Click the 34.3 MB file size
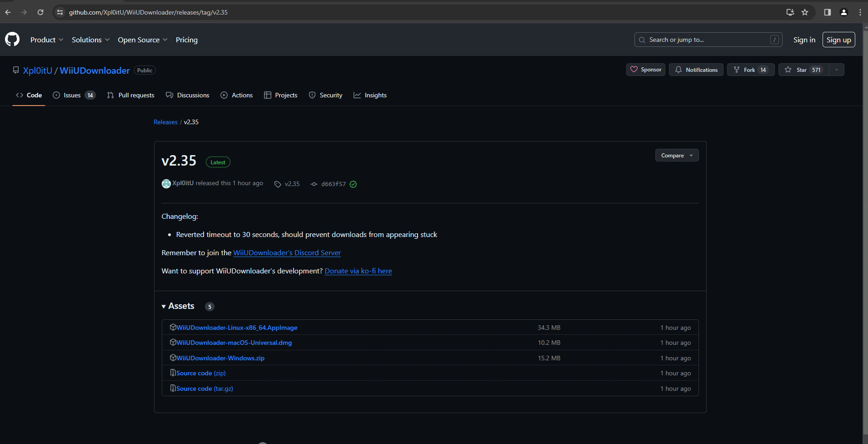The height and width of the screenshot is (444, 868). click(x=549, y=328)
